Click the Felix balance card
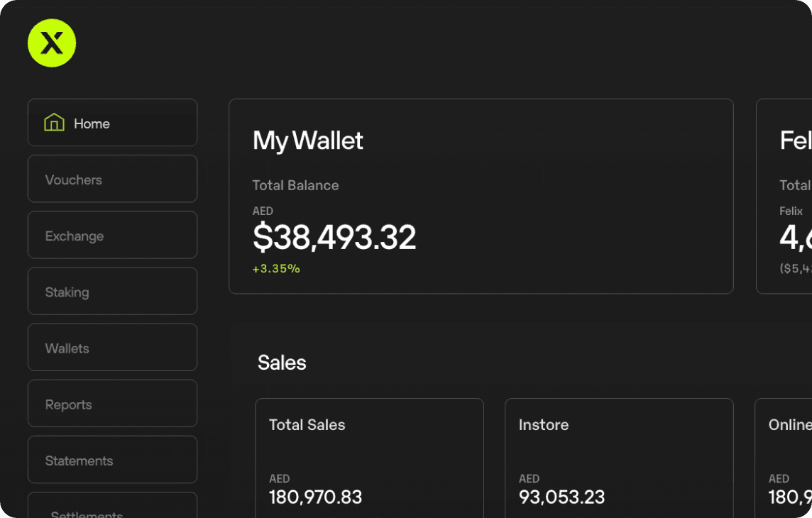812x518 pixels. 795,195
